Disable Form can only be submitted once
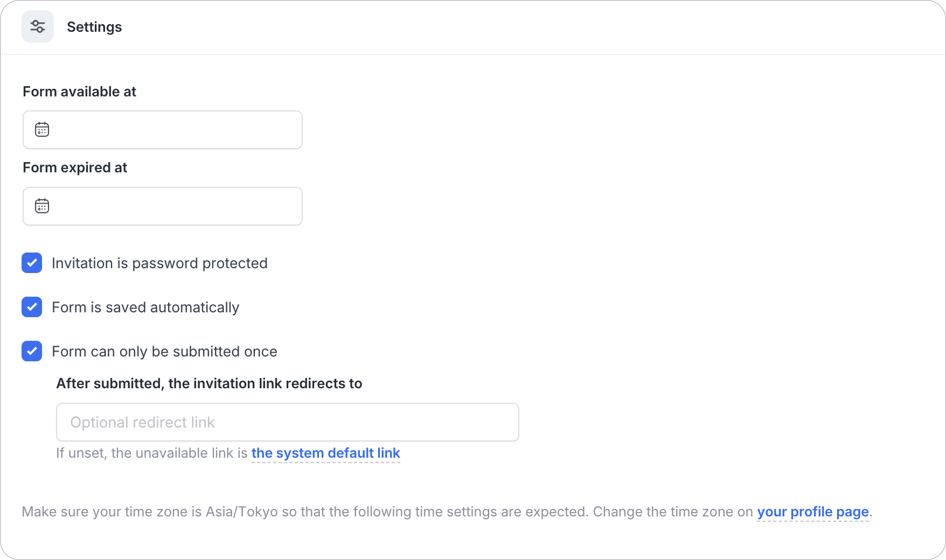This screenshot has width=946, height=560. 32,351
